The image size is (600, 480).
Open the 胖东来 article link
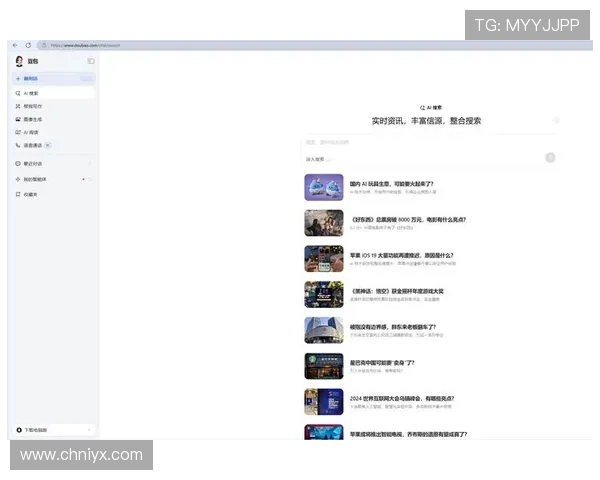393,327
